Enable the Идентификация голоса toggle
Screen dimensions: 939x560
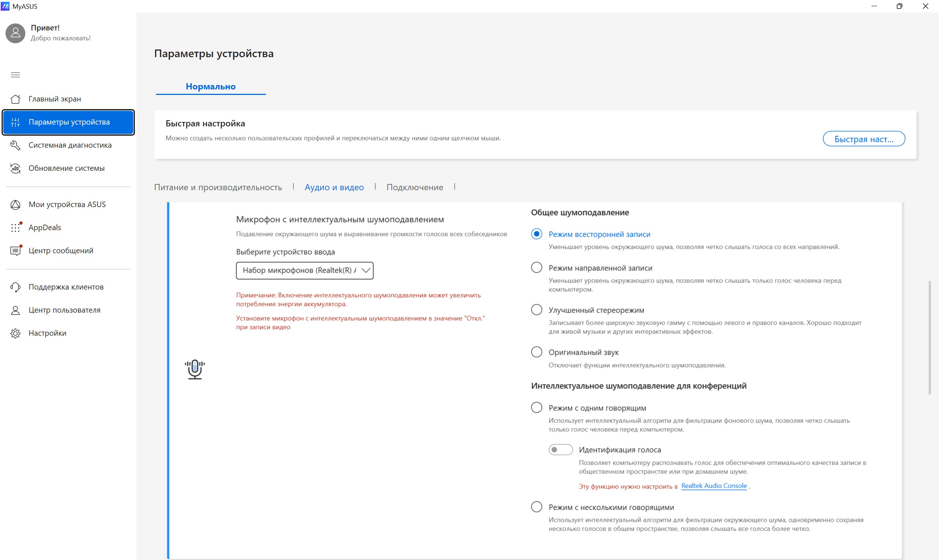tap(561, 449)
